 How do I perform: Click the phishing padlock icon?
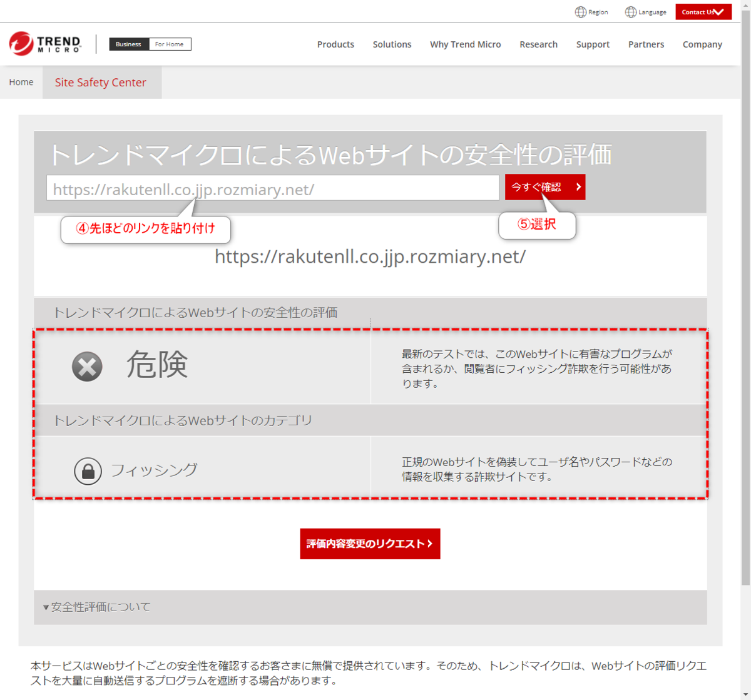point(88,471)
